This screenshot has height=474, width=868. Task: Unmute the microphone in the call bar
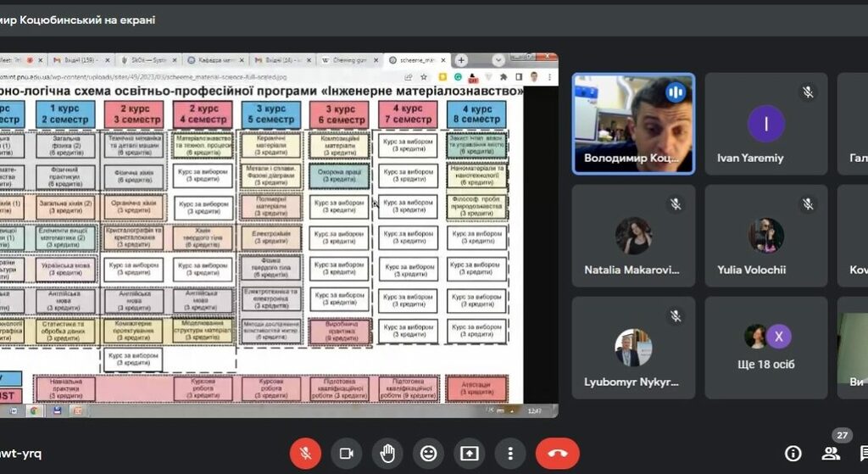click(305, 454)
